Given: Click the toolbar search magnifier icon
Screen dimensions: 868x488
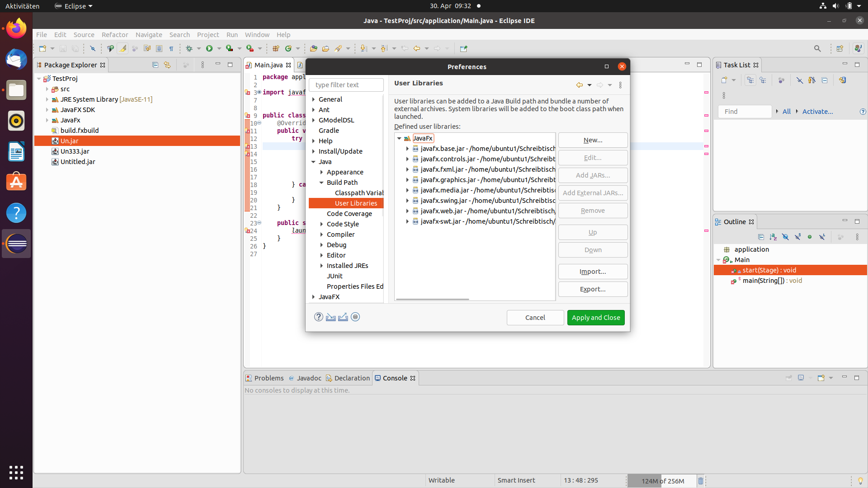Looking at the screenshot, I should pyautogui.click(x=817, y=48).
